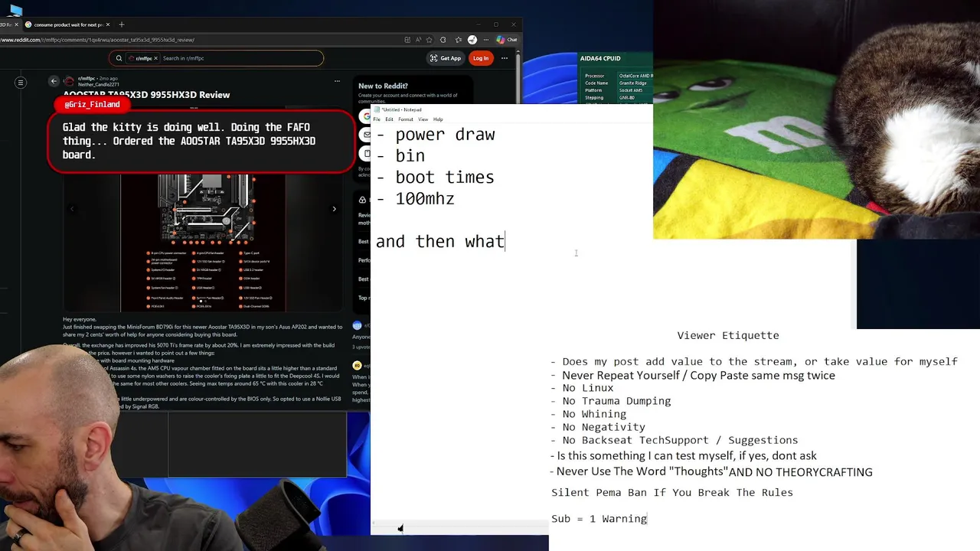
Task: Open the Notepad File menu
Action: pyautogui.click(x=377, y=119)
